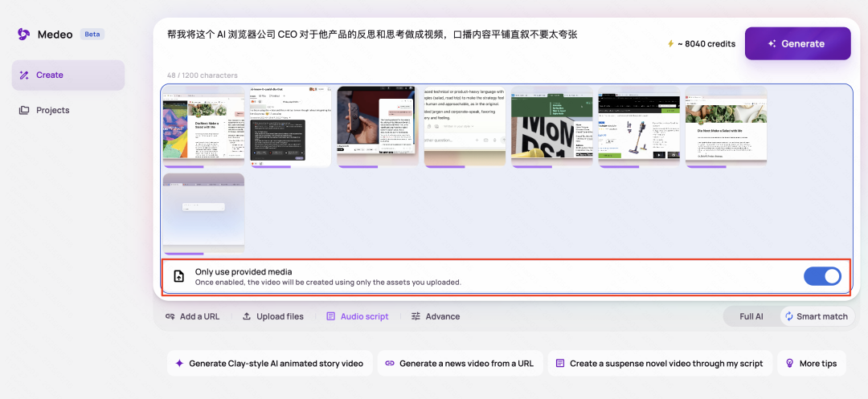Click the Projects folder icon in sidebar
This screenshot has width=868, height=399.
coord(24,110)
